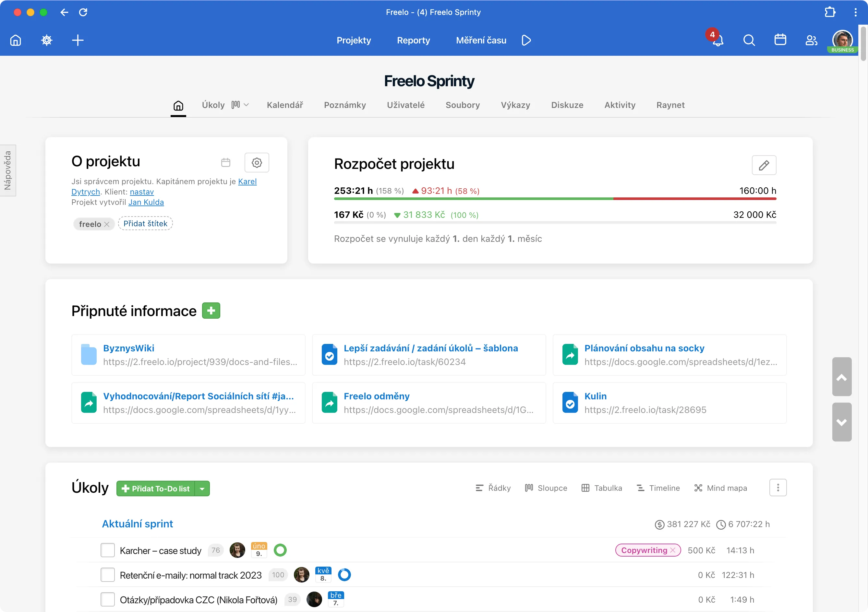Open the Úkoly project tab

click(x=213, y=105)
